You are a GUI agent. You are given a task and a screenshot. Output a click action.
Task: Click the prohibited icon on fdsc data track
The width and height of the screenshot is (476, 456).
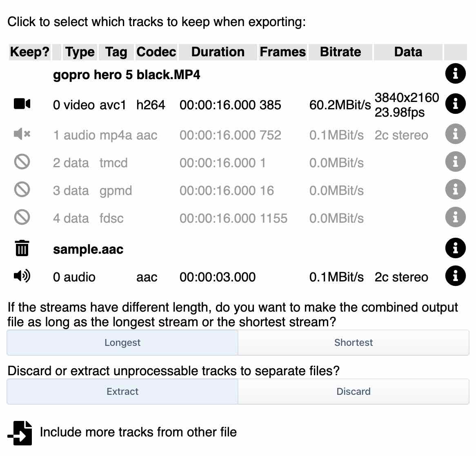coord(22,217)
